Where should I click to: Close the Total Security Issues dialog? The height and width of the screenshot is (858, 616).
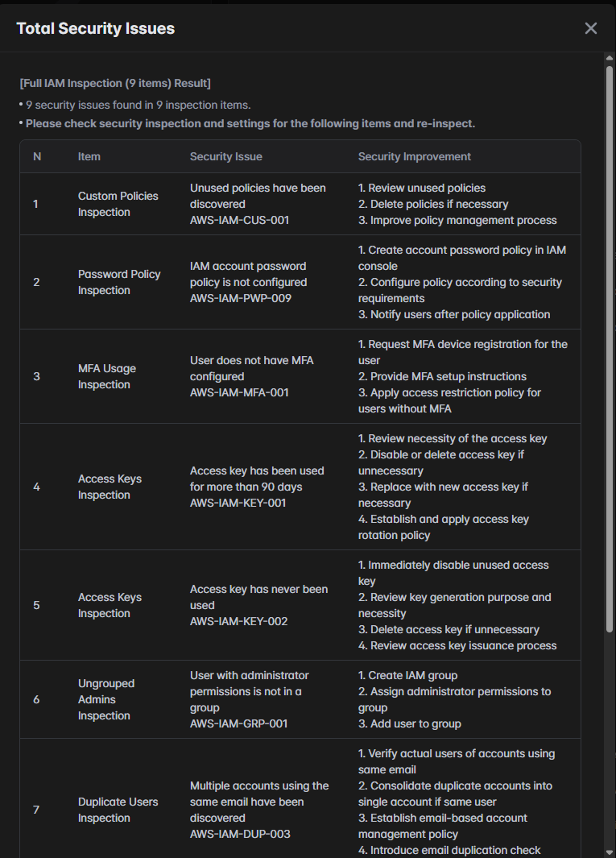tap(591, 28)
